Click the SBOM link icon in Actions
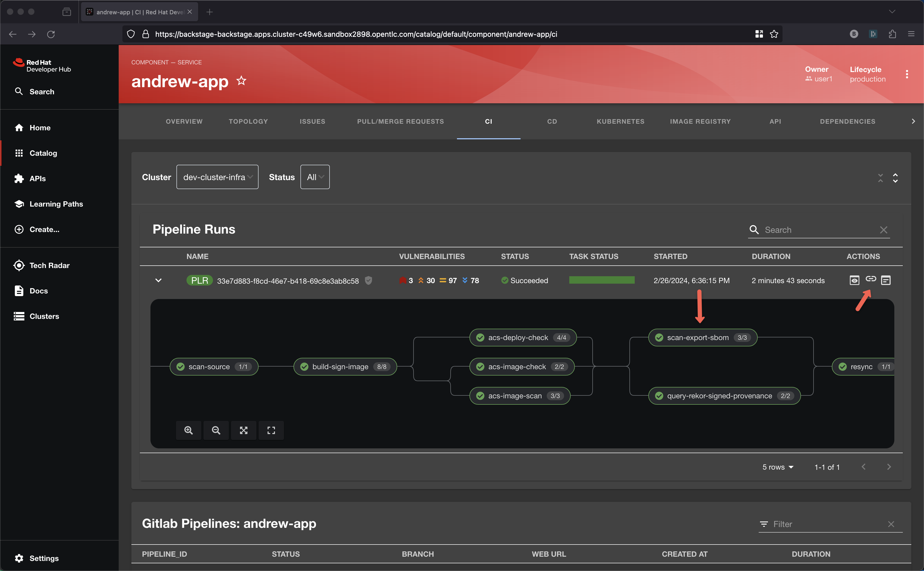The width and height of the screenshot is (924, 571). pyautogui.click(x=870, y=279)
